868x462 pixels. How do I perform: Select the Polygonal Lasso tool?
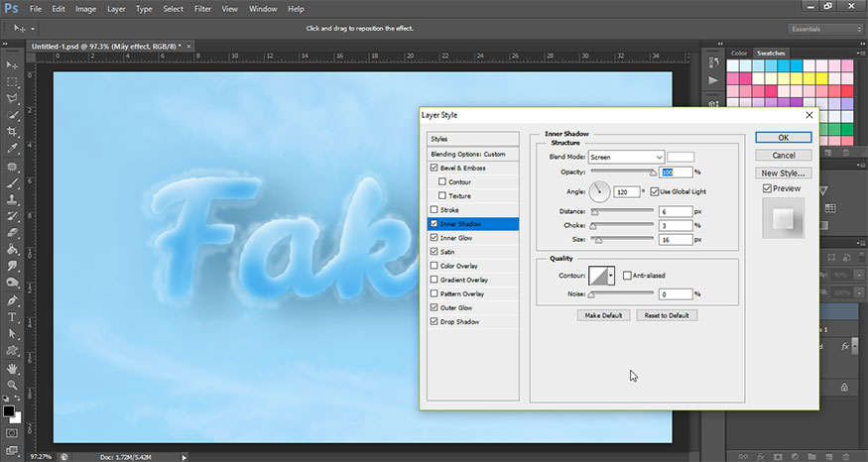12,98
